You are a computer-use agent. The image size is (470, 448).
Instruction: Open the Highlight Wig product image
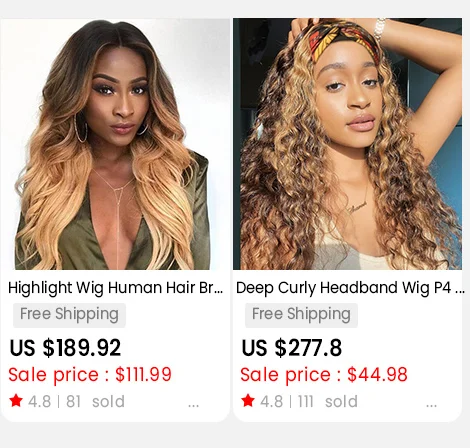pyautogui.click(x=115, y=144)
